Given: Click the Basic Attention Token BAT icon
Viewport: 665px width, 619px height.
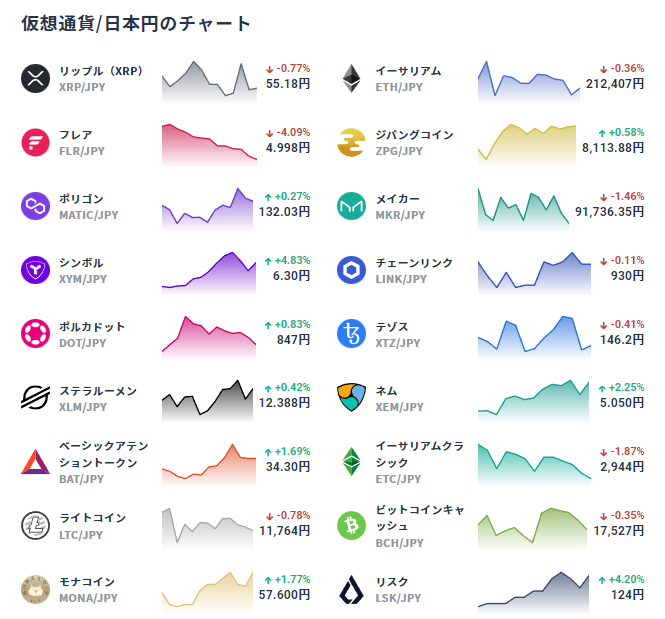Looking at the screenshot, I should click(35, 462).
